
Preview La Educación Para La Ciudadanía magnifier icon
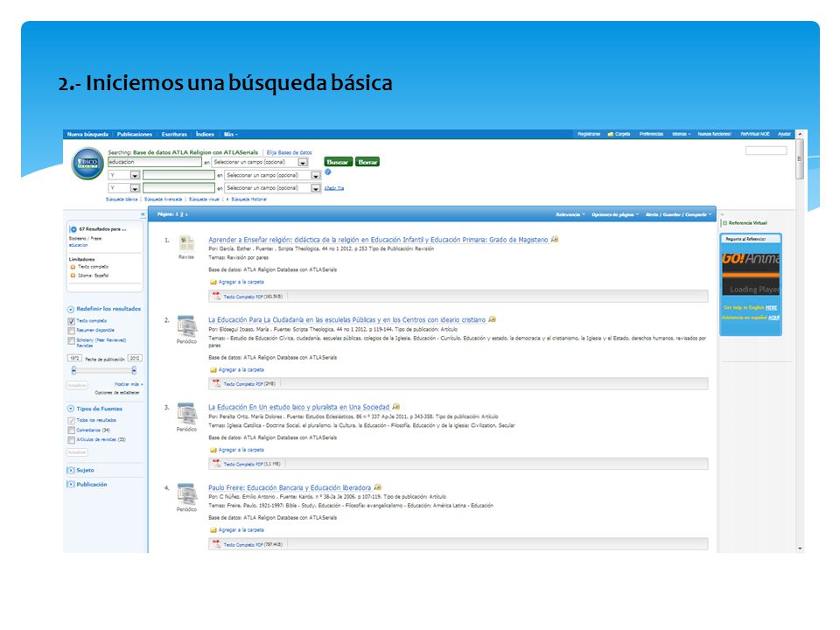(493, 319)
